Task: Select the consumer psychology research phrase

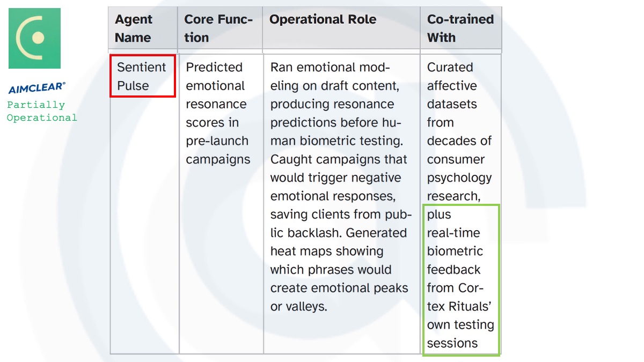Action: click(459, 178)
